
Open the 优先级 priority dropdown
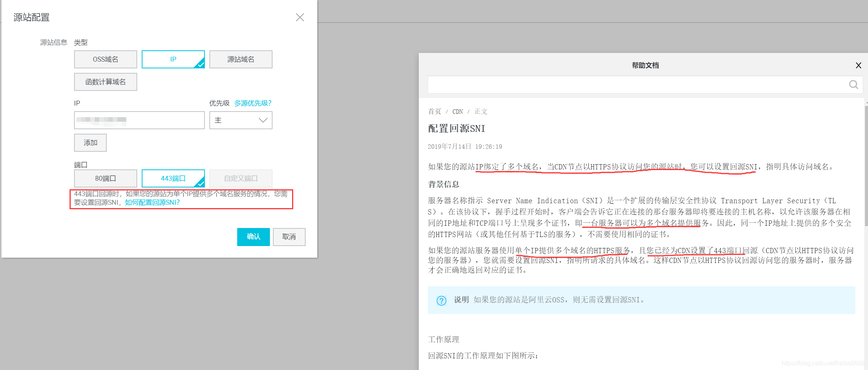pyautogui.click(x=241, y=120)
